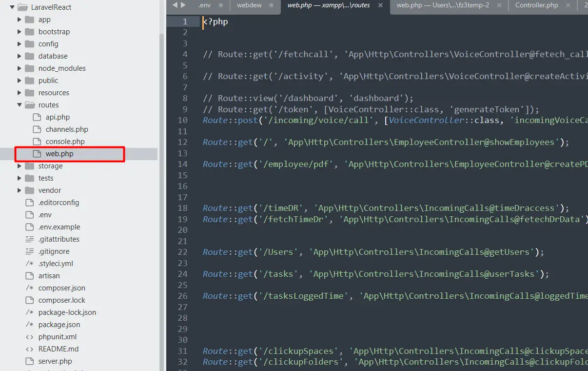This screenshot has height=371, width=588.
Task: Click the node_modules folder icon
Action: click(x=29, y=68)
